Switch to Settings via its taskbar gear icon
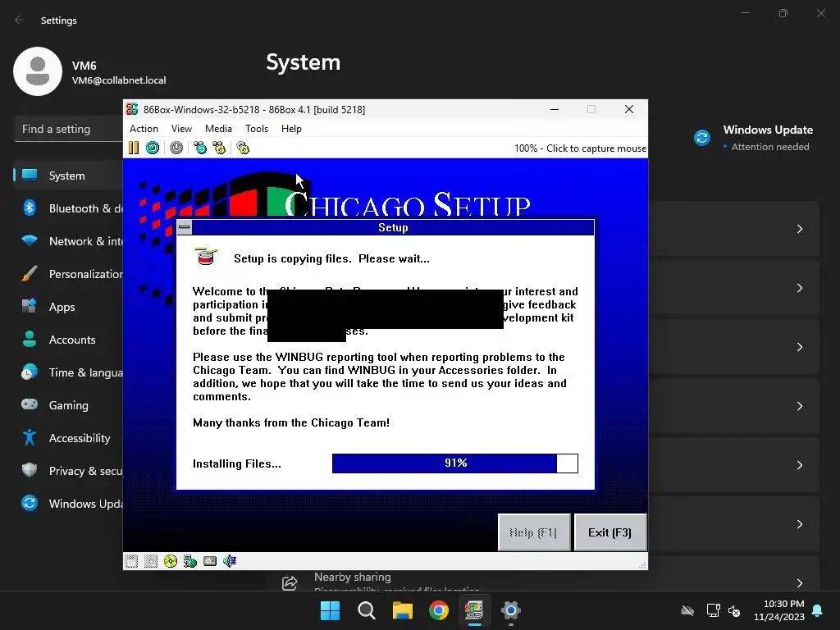 tap(511, 610)
